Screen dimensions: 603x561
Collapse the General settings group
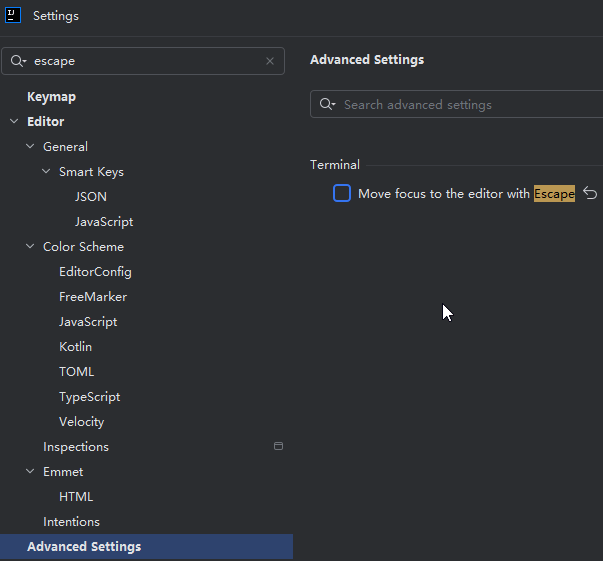tap(30, 147)
